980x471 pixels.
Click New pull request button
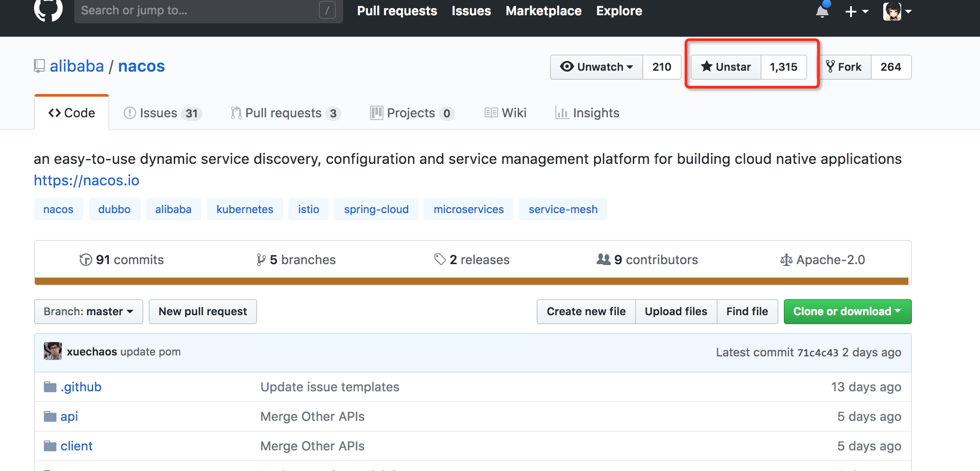(203, 312)
